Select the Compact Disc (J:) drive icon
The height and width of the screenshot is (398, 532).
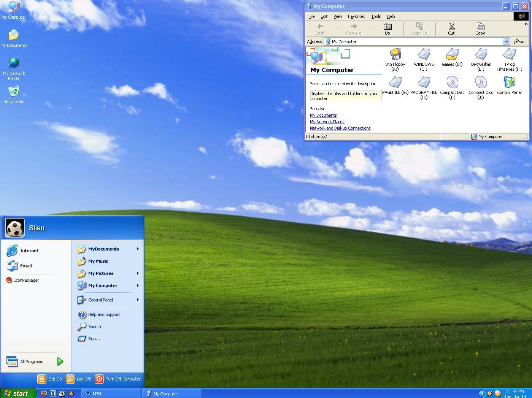(x=481, y=82)
